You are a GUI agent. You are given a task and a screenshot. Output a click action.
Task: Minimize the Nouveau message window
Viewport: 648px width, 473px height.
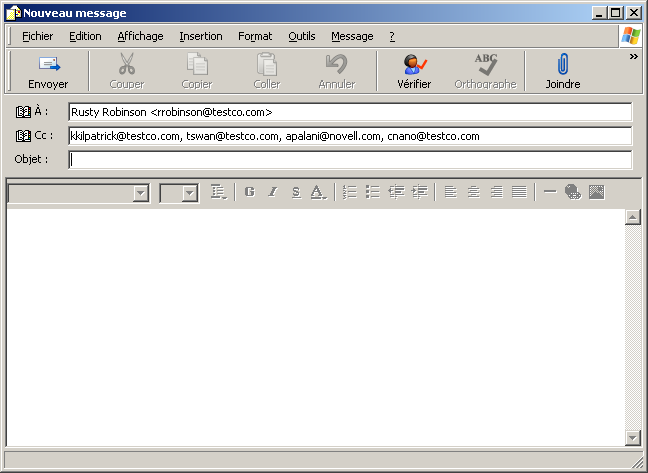coord(600,13)
